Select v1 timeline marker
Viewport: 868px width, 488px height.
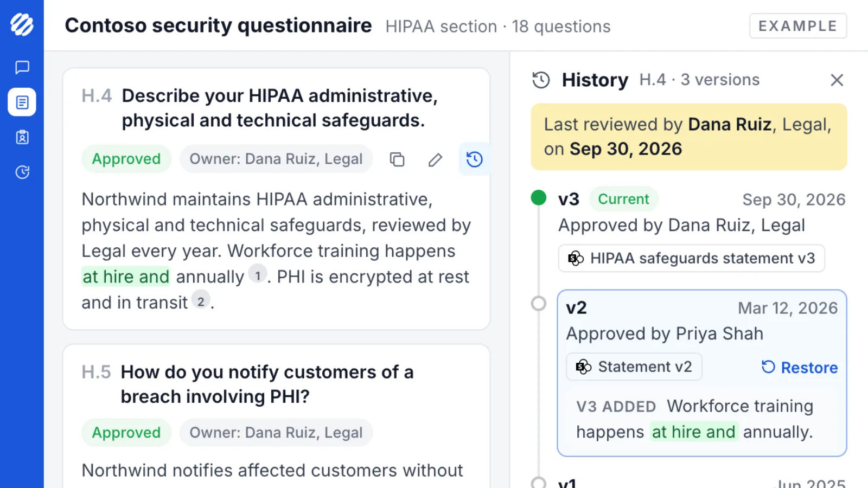[539, 483]
